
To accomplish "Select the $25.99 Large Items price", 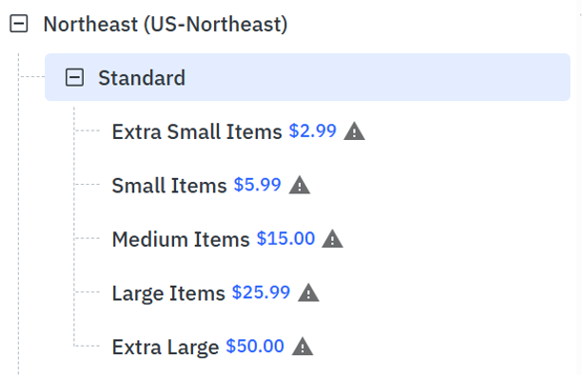I will pyautogui.click(x=261, y=292).
